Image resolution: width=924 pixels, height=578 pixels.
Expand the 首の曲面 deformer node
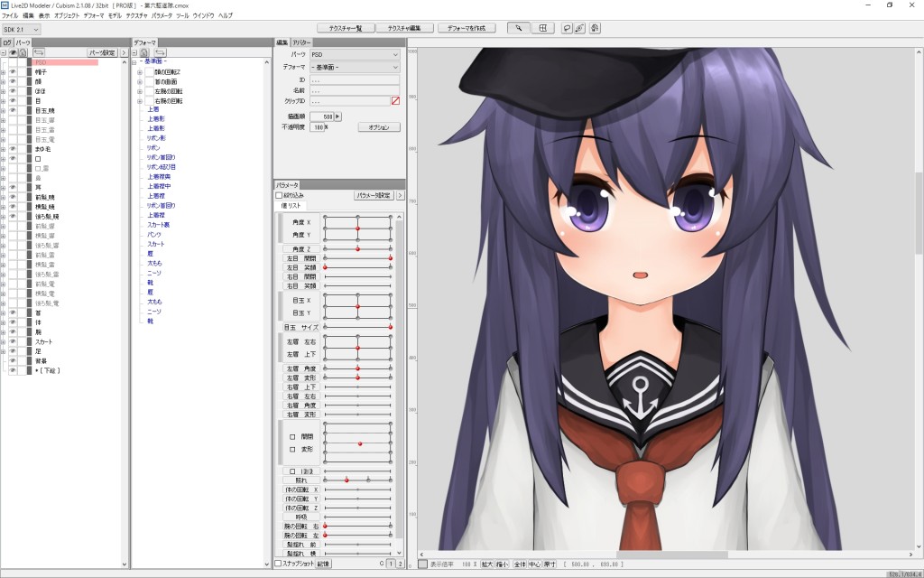[140, 82]
